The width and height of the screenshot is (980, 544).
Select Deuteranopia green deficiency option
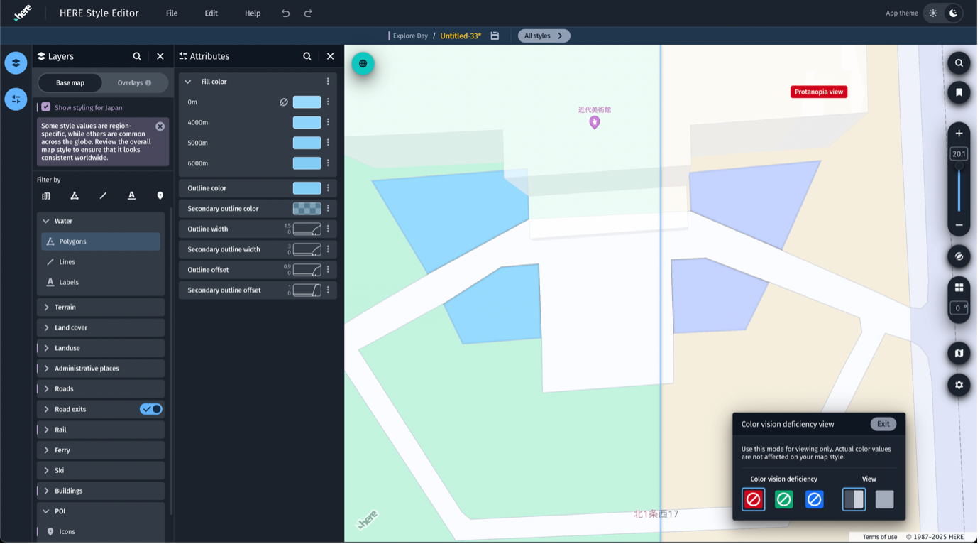(x=785, y=501)
